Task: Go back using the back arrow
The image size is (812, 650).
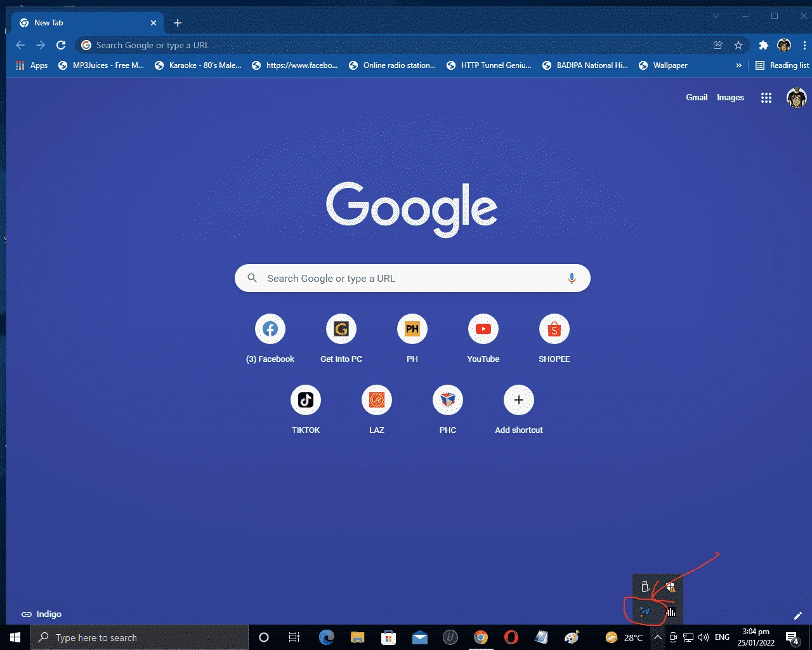Action: 20,45
